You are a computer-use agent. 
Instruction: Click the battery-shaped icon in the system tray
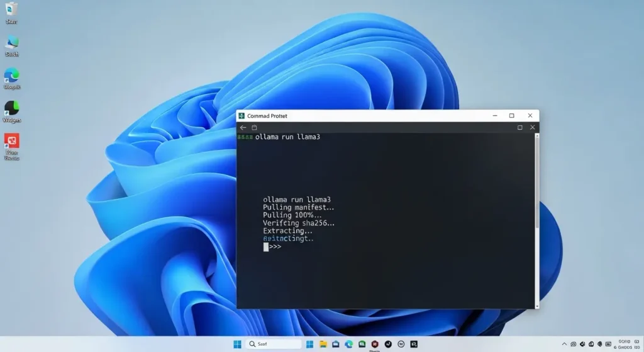click(608, 344)
